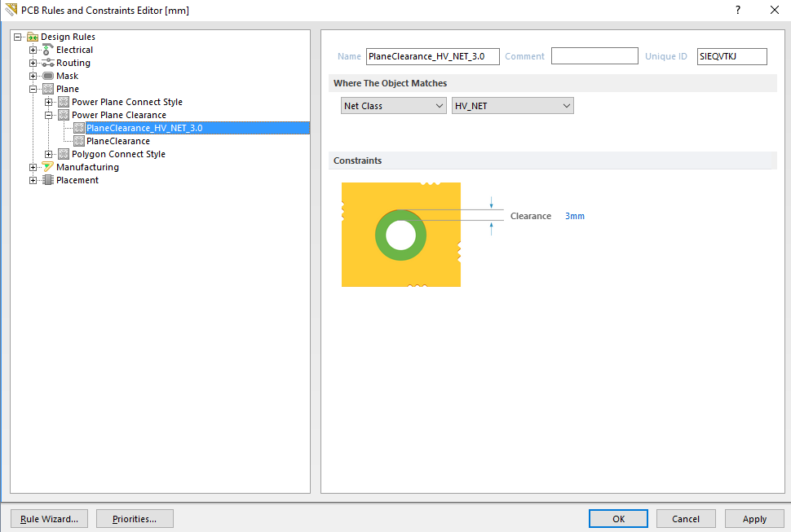Click the rule Name text field
The width and height of the screenshot is (791, 532).
(432, 56)
